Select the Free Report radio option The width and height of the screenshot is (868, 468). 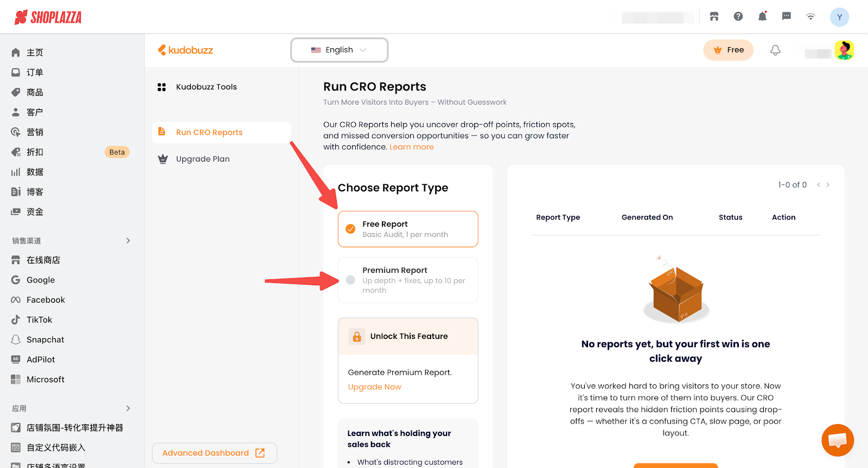(x=351, y=229)
